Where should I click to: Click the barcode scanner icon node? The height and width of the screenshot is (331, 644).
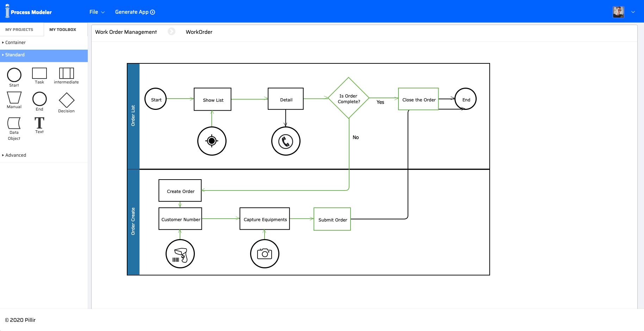(x=180, y=254)
